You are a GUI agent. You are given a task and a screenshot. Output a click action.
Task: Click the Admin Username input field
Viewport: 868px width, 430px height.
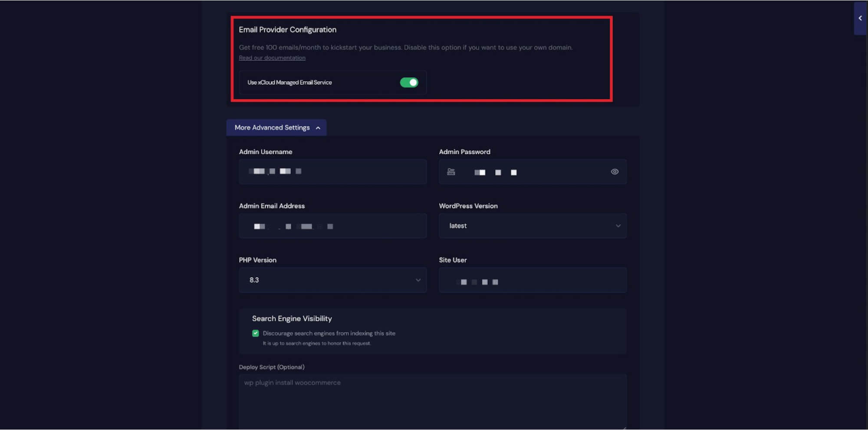(332, 172)
